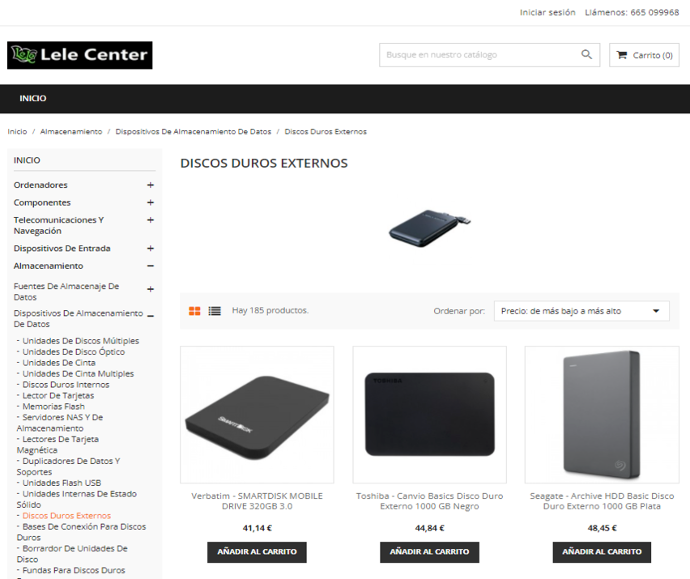Viewport: 690px width, 579px height.
Task: Collapse the Almacenamiento category
Action: tap(150, 266)
